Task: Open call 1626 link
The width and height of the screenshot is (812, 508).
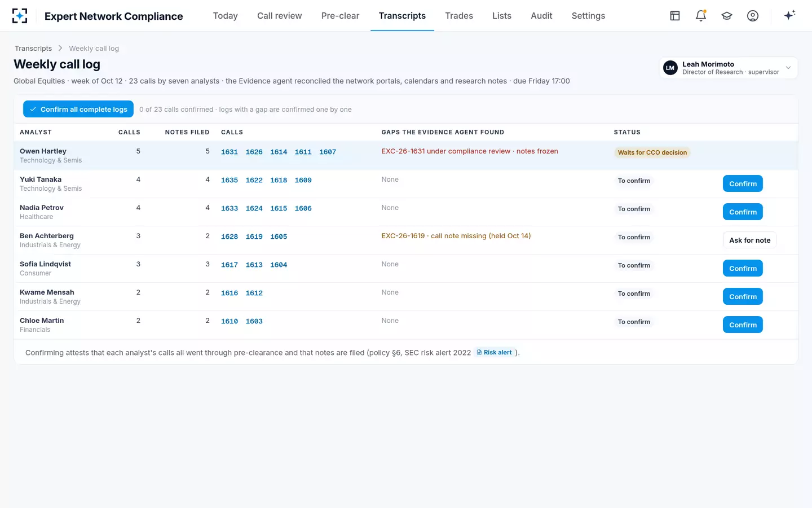Action: pos(254,152)
